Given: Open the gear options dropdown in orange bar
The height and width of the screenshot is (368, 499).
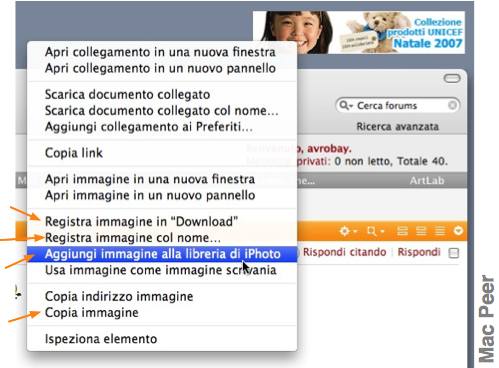Looking at the screenshot, I should click(x=348, y=231).
